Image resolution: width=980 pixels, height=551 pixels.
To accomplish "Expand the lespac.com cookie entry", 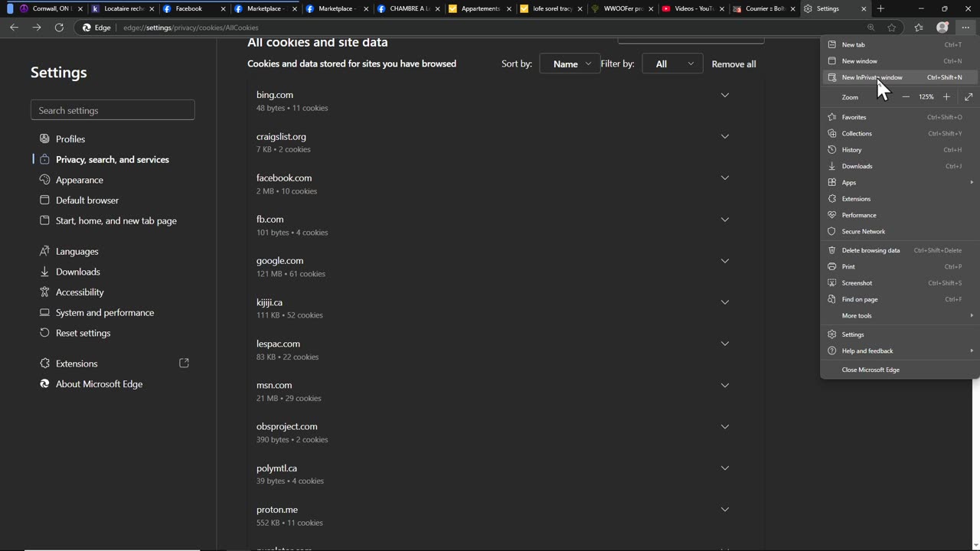I will 724,344.
